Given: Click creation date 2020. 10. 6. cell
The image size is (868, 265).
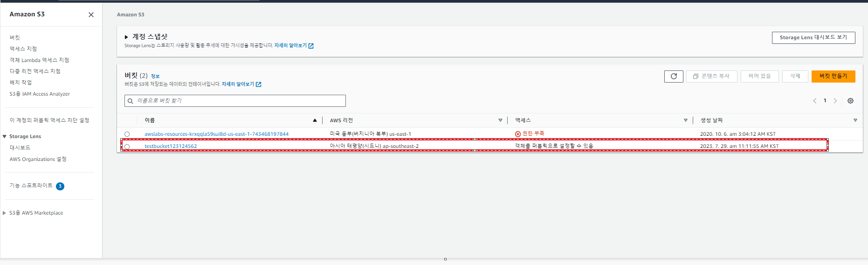Looking at the screenshot, I should 738,134.
